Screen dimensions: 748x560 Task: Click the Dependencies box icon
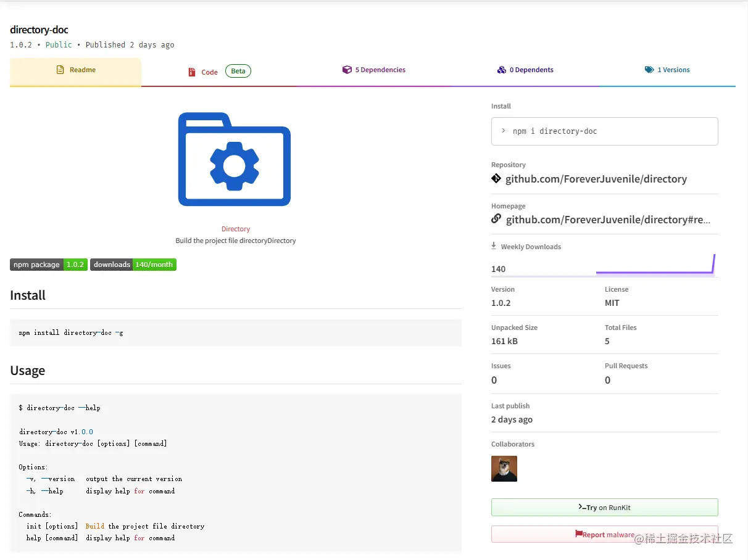click(347, 70)
